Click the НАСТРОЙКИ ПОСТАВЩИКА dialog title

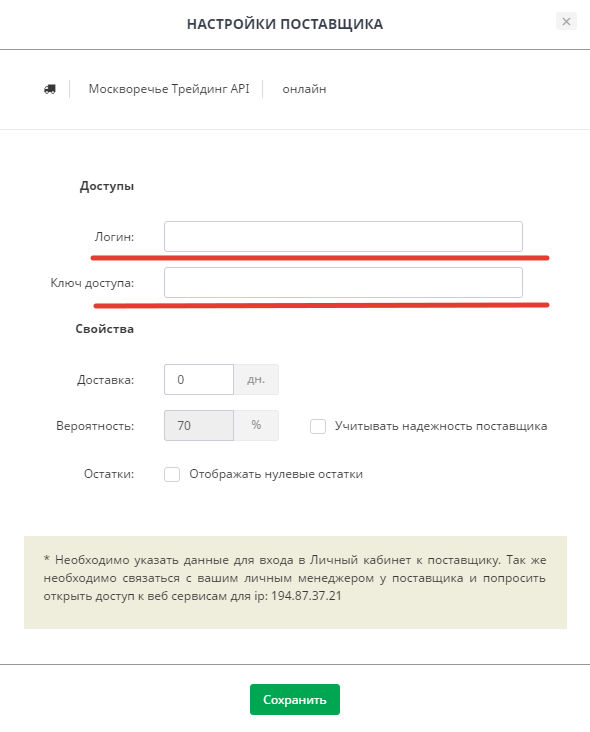[285, 24]
